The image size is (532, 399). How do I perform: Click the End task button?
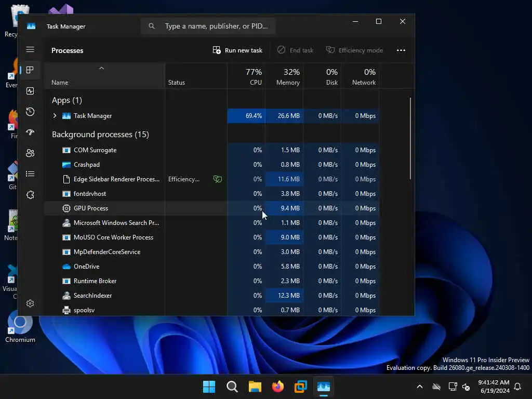tap(295, 50)
